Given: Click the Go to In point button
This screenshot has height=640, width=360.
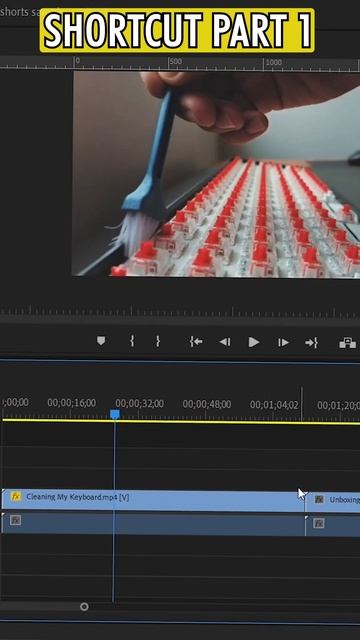Looking at the screenshot, I should click(x=196, y=342).
